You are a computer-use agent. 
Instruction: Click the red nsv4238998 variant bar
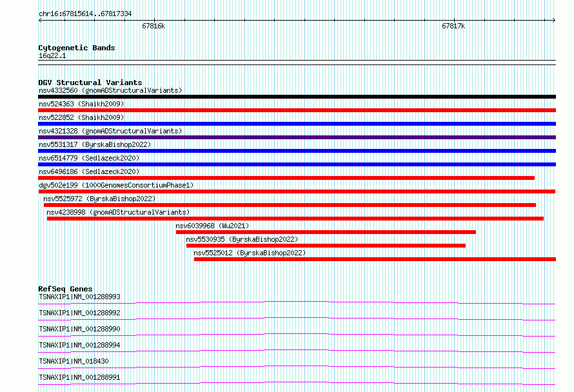(x=295, y=219)
